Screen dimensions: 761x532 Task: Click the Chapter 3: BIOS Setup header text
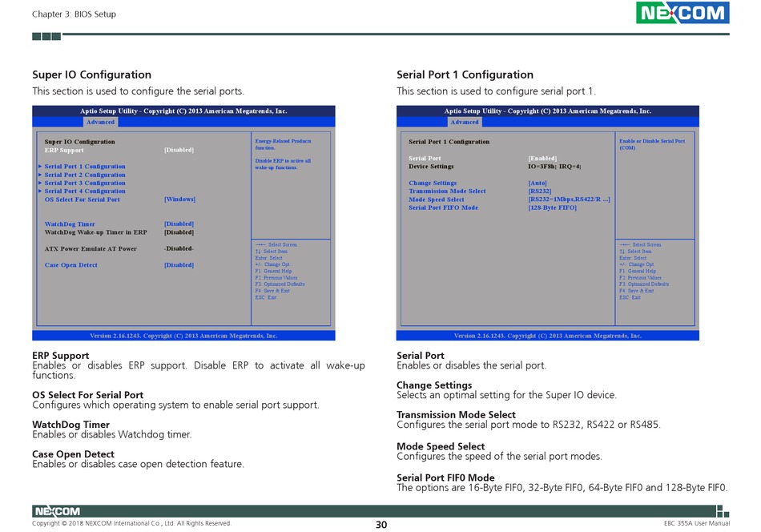tap(74, 14)
